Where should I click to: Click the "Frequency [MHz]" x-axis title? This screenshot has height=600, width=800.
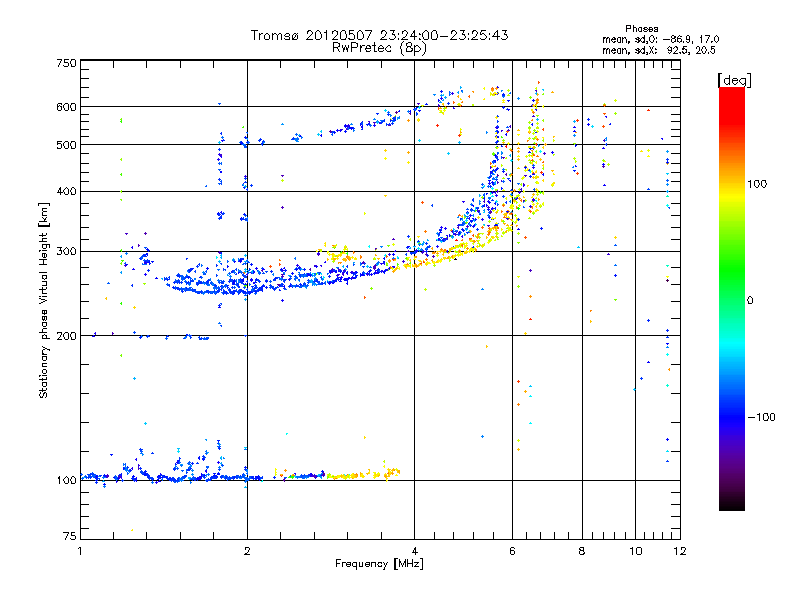(x=379, y=564)
